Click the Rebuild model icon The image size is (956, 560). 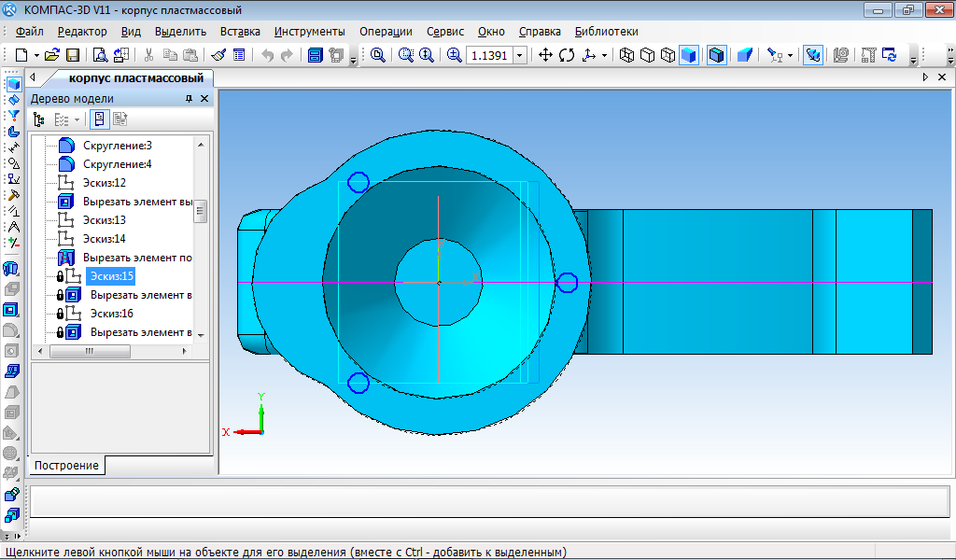click(x=889, y=55)
